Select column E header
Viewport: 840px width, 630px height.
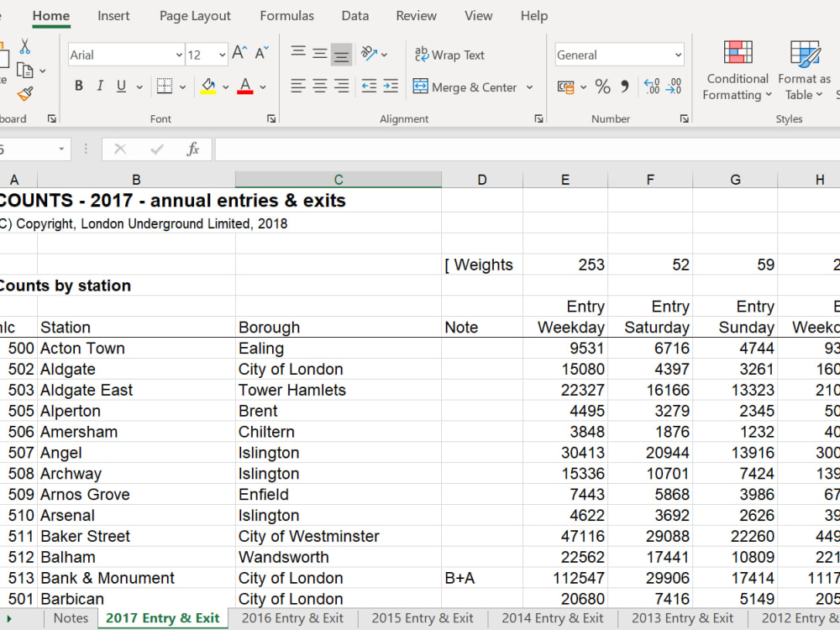click(565, 180)
